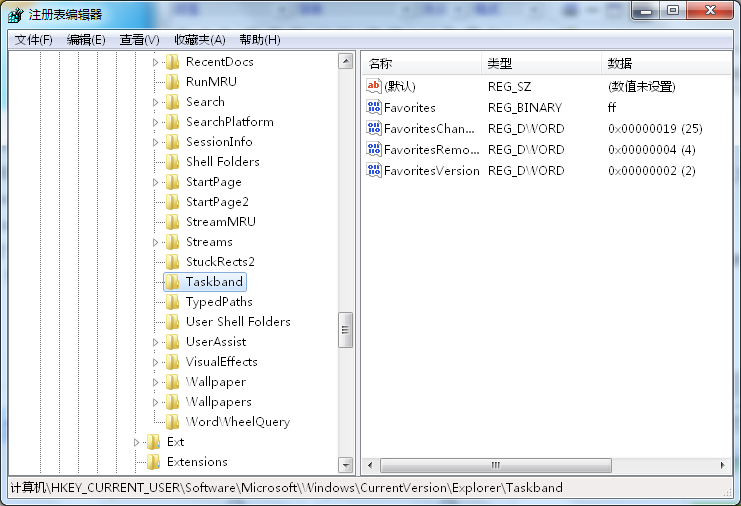Open the 帮助(H) menu
The width and height of the screenshot is (741, 506).
point(260,40)
